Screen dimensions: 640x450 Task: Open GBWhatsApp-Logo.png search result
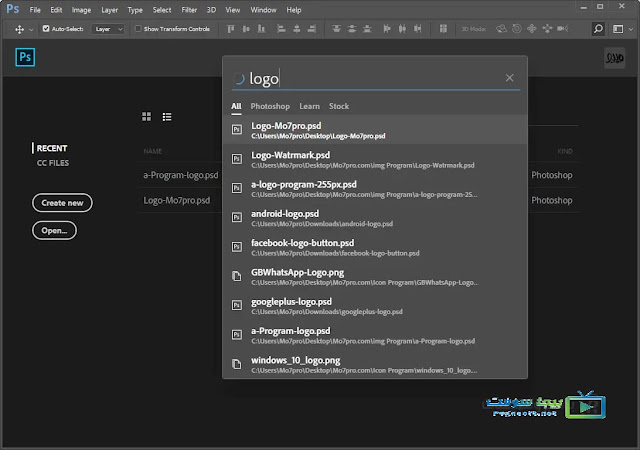(x=375, y=276)
